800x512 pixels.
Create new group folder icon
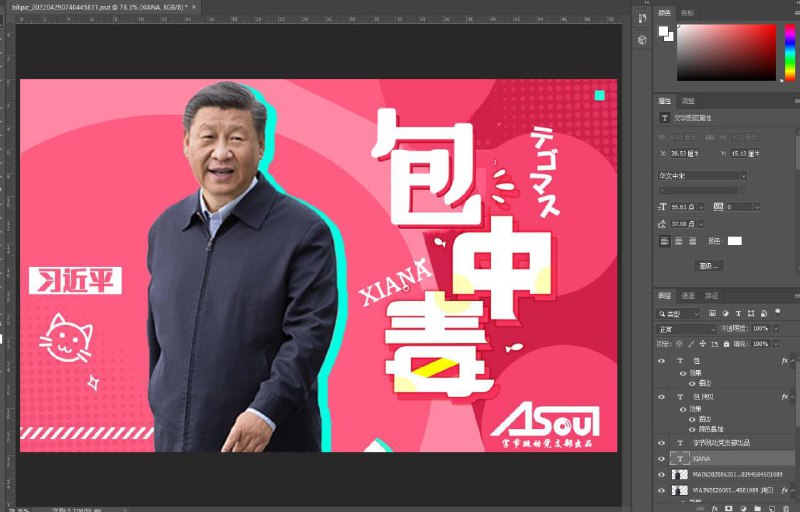coord(758,508)
